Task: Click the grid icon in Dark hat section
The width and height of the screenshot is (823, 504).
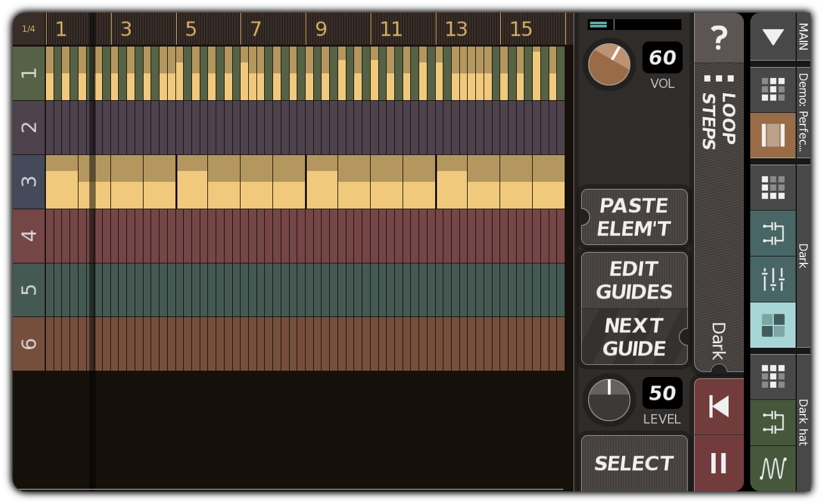Action: [x=773, y=377]
